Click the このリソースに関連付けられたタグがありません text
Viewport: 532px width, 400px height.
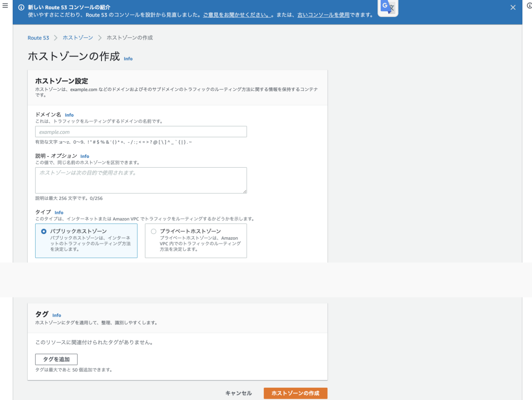click(x=94, y=342)
